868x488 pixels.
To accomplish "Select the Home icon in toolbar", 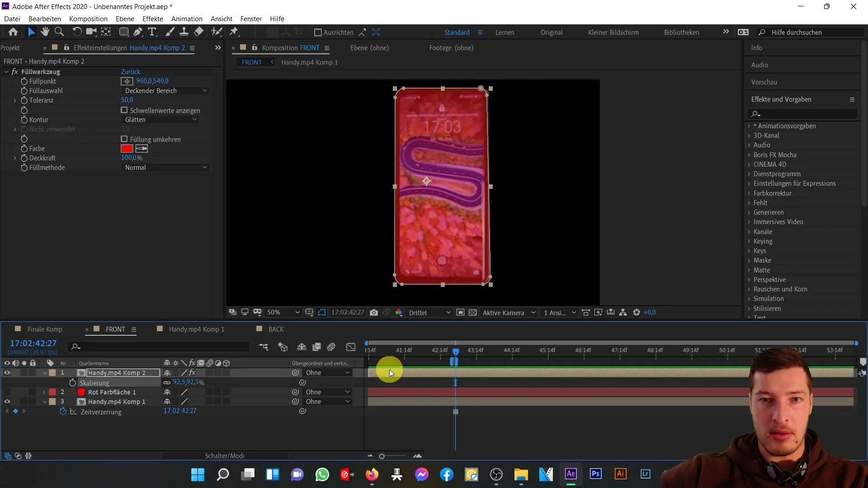I will 13,32.
